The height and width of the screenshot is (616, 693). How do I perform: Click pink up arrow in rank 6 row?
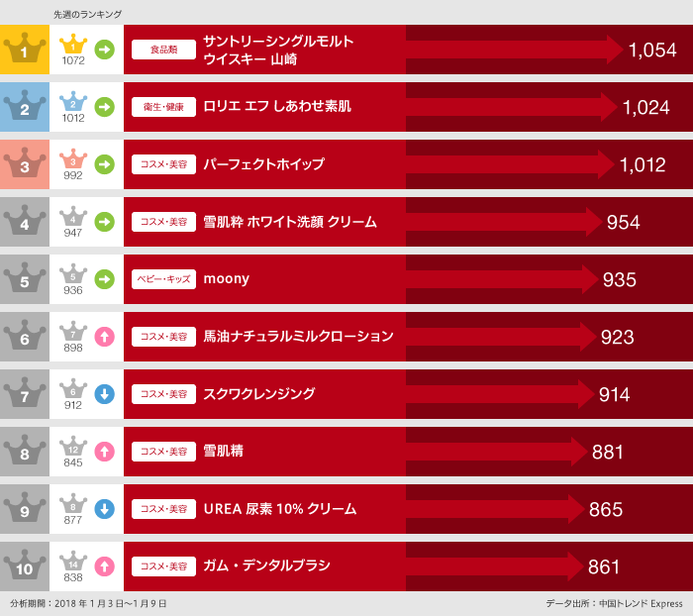tap(104, 337)
